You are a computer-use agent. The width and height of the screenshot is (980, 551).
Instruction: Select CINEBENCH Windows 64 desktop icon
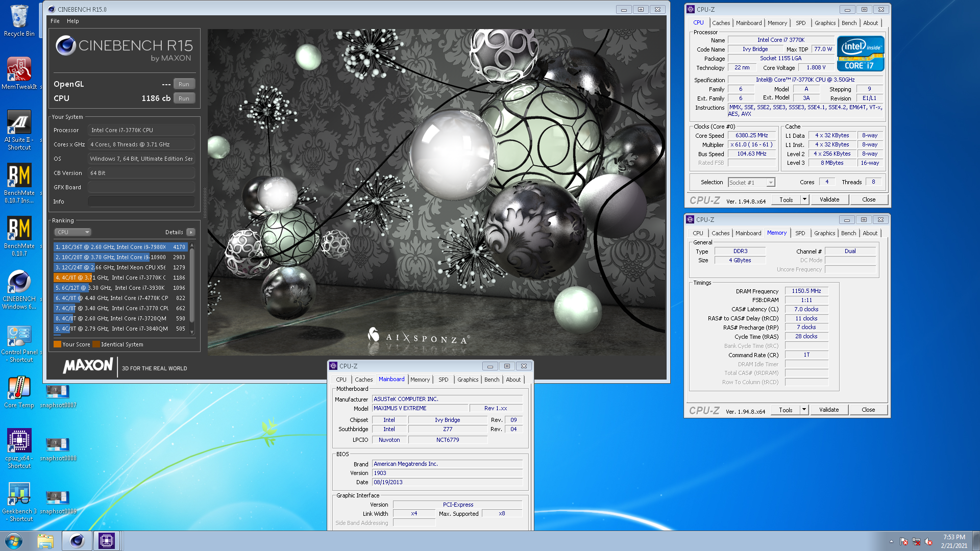[x=19, y=289]
